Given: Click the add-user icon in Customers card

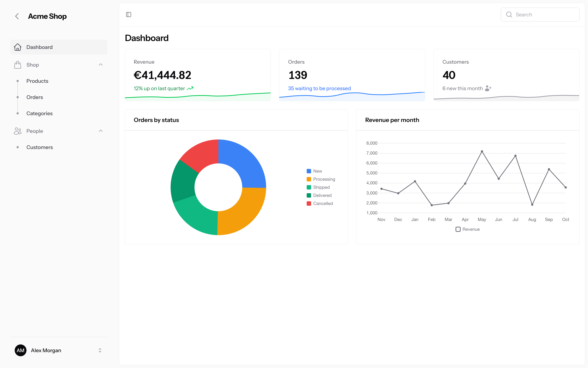Looking at the screenshot, I should pos(488,88).
